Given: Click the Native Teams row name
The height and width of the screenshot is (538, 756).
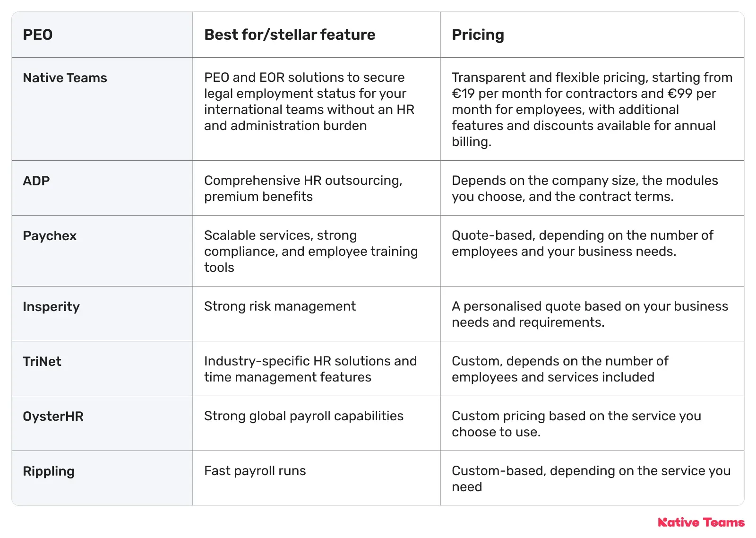Looking at the screenshot, I should click(65, 78).
